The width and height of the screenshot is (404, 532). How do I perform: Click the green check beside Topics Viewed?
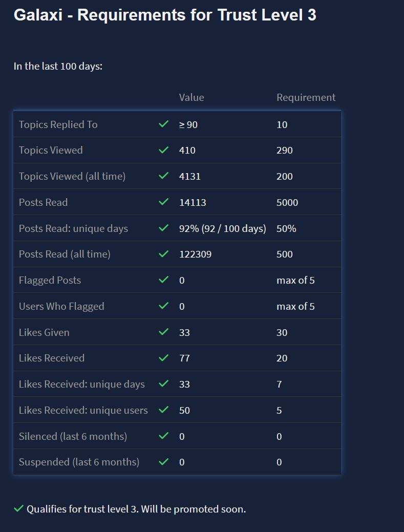[x=164, y=150]
